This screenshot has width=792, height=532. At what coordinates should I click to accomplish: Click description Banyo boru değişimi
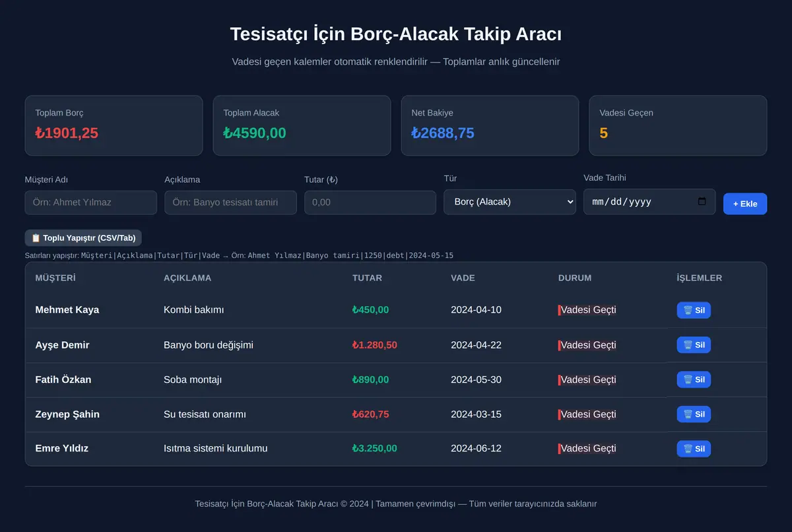[209, 345]
